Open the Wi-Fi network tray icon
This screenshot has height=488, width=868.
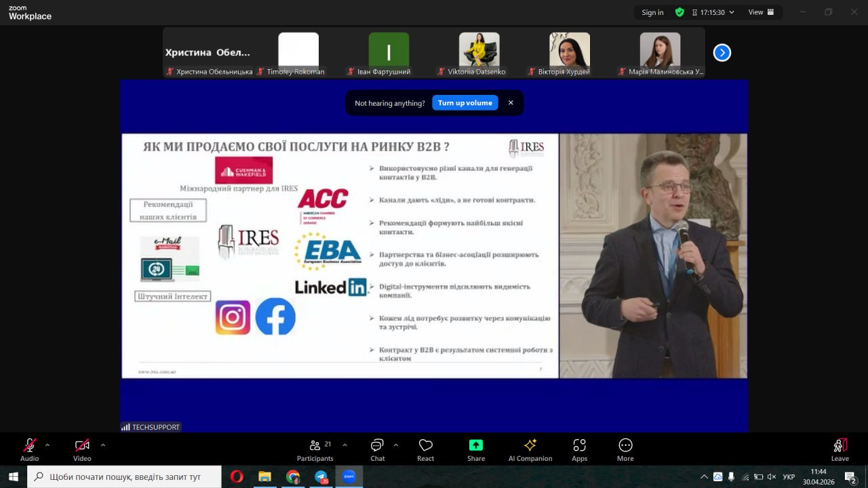tap(745, 476)
